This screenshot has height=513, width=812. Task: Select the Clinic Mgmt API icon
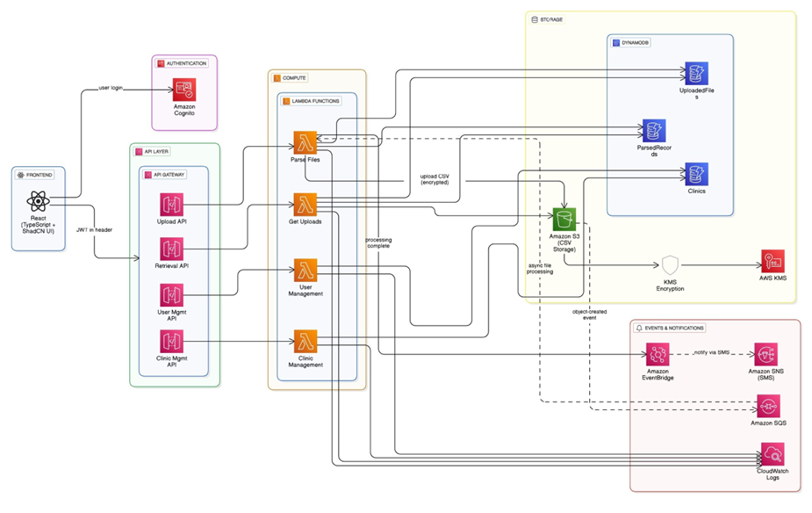pyautogui.click(x=172, y=341)
